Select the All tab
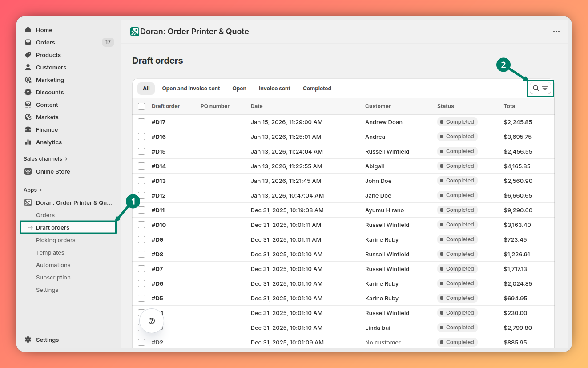The height and width of the screenshot is (368, 588). [x=146, y=89]
